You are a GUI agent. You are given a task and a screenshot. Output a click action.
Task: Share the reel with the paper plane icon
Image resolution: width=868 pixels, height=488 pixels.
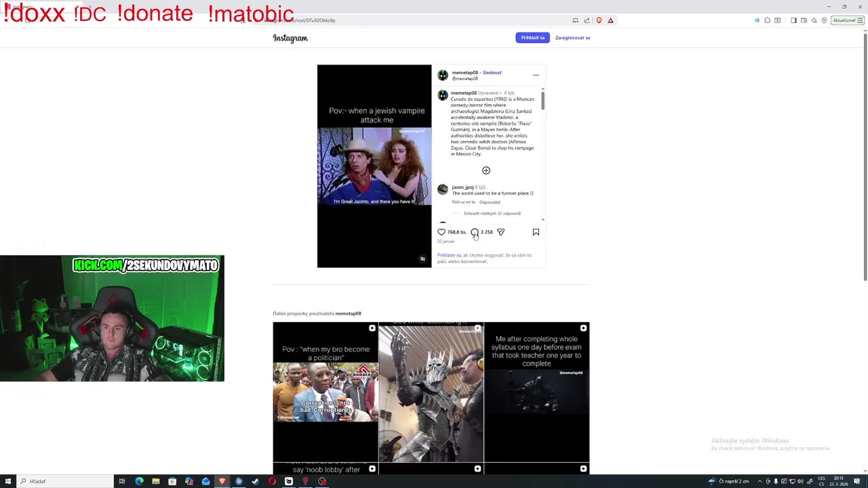[x=500, y=232]
